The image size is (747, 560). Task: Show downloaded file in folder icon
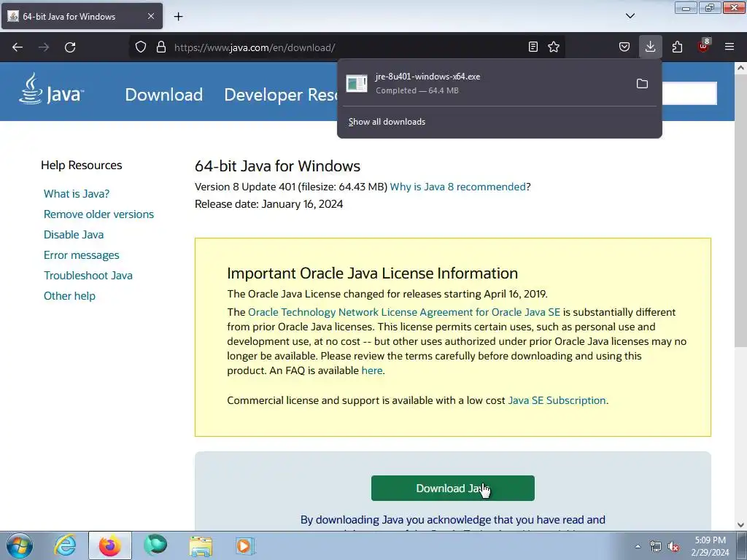click(642, 84)
